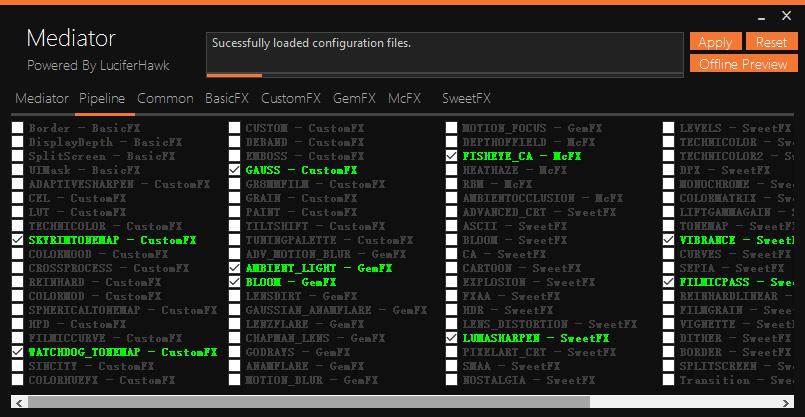Disable the GAUSS CustomFX checkbox
The image size is (805, 417).
(x=235, y=171)
